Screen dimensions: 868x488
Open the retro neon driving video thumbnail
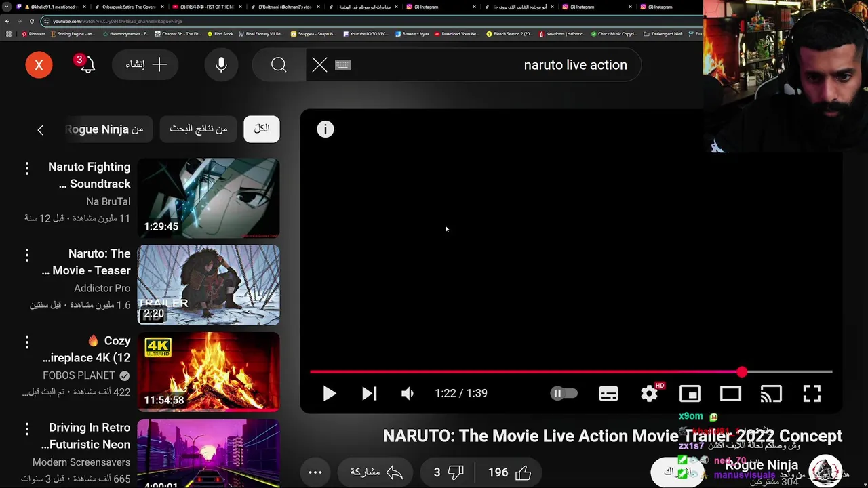[209, 453]
